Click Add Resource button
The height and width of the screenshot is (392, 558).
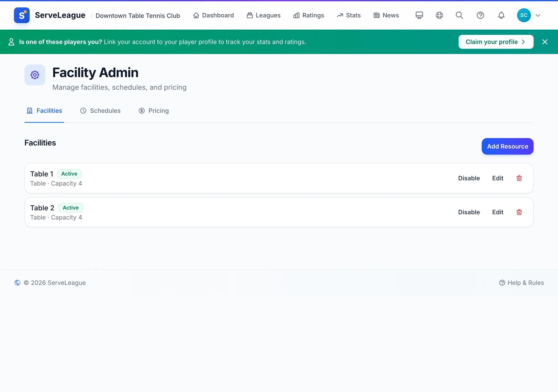tap(507, 146)
